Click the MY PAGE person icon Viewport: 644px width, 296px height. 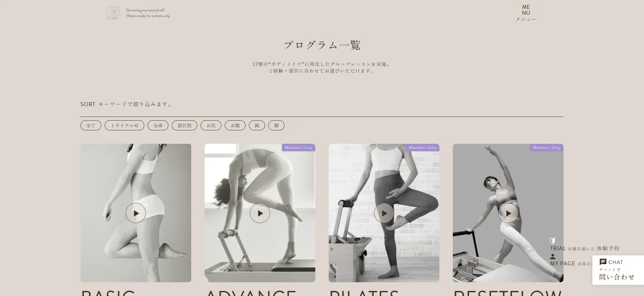point(553,257)
